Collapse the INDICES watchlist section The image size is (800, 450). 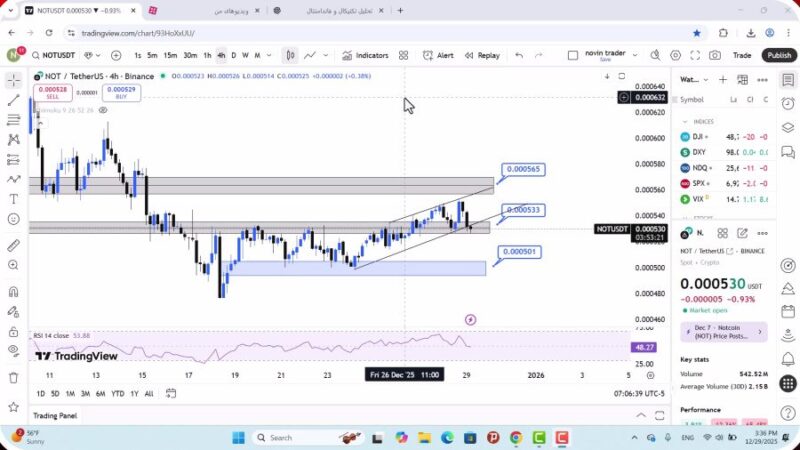[686, 121]
